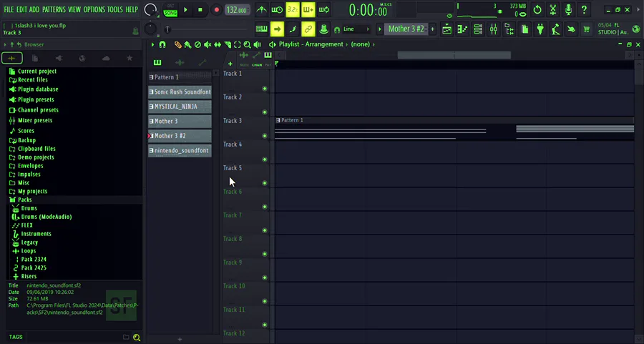Toggle blend recording overdub button
This screenshot has height=344, width=644.
tap(308, 9)
